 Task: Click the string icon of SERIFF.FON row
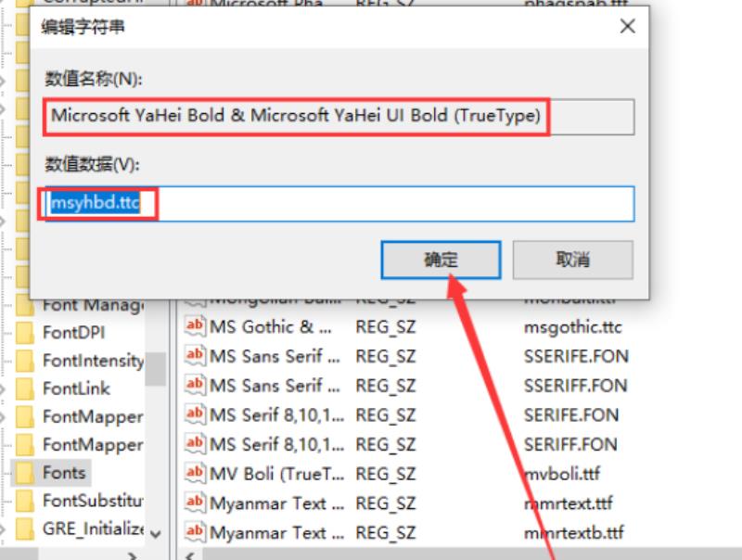[x=195, y=444]
